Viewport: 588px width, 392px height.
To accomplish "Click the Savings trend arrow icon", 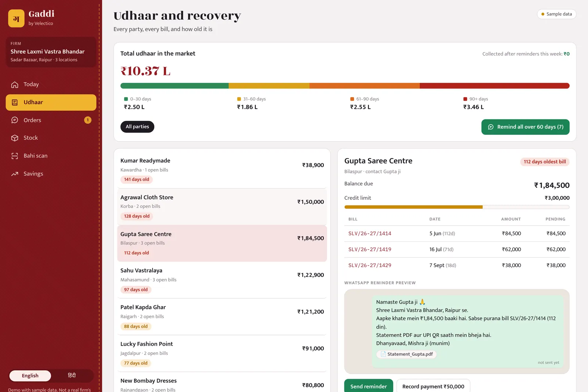I will point(15,174).
